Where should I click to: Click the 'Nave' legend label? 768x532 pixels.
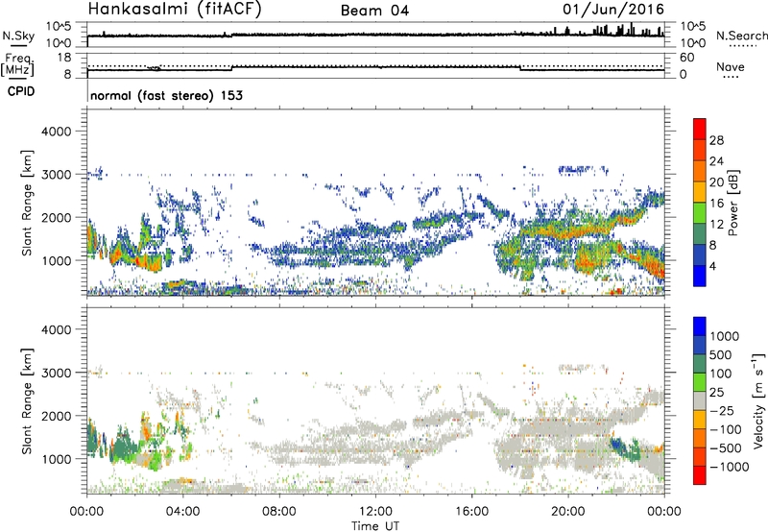[731, 66]
